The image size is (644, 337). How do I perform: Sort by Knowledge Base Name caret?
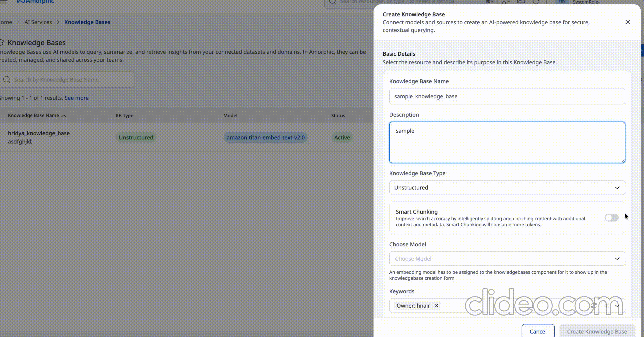click(x=64, y=115)
